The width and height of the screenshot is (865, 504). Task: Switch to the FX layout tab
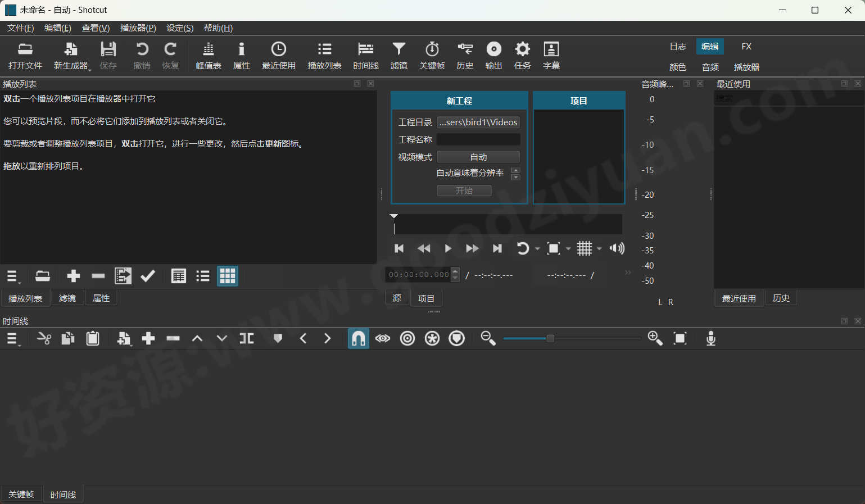(x=746, y=46)
